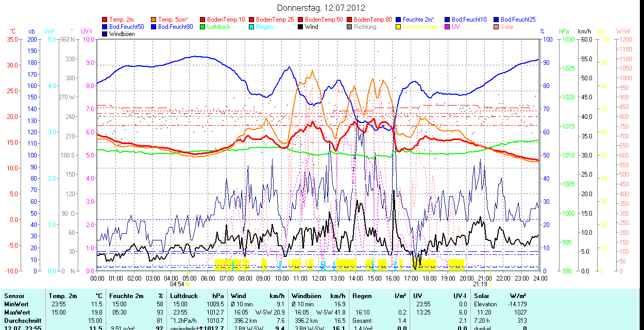Click the cyan Regen legend square
The image size is (644, 330).
pos(252,27)
